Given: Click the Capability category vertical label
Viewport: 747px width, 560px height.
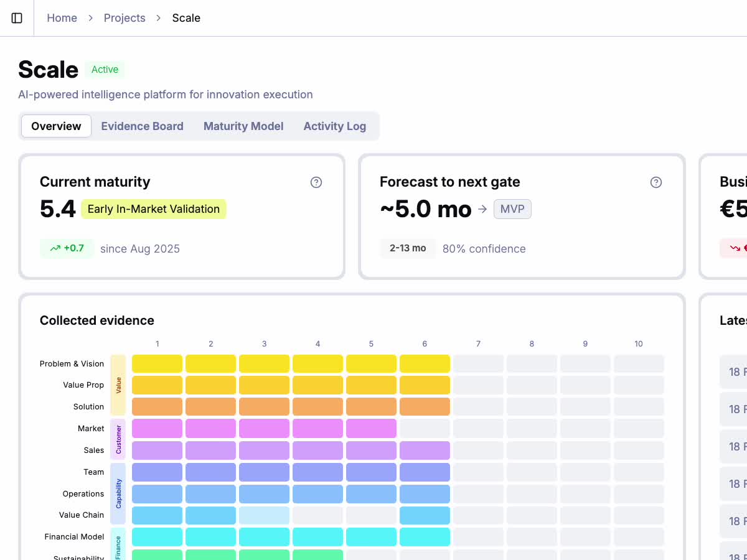Looking at the screenshot, I should point(118,493).
